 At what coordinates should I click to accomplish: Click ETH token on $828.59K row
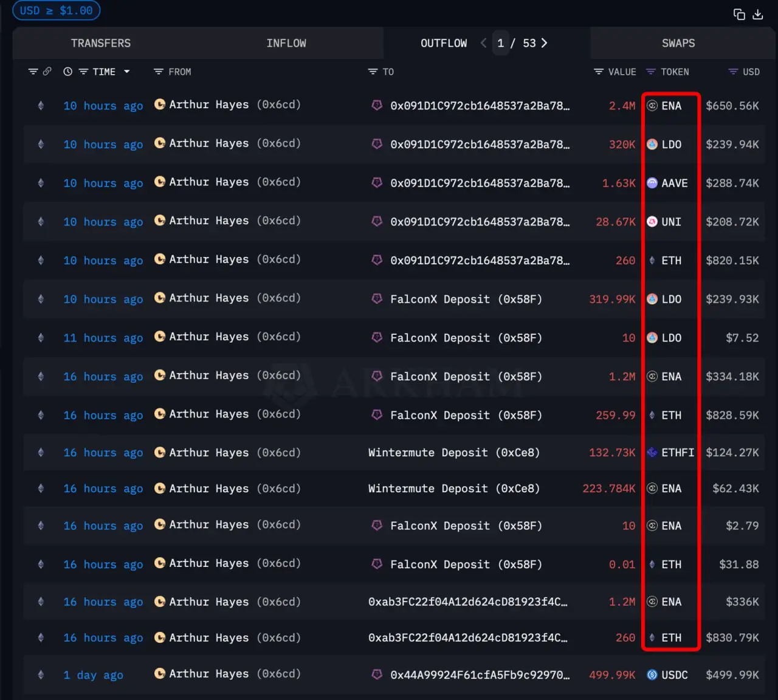pos(664,415)
